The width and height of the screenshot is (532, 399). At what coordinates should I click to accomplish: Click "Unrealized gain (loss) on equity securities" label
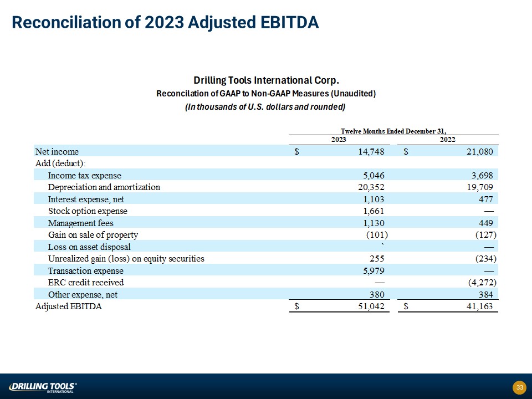126,259
